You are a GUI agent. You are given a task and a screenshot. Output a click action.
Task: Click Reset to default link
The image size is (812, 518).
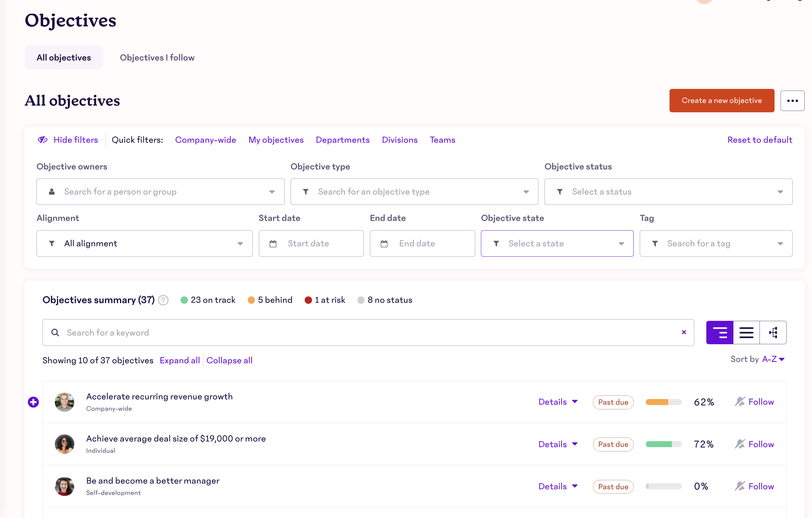[759, 140]
